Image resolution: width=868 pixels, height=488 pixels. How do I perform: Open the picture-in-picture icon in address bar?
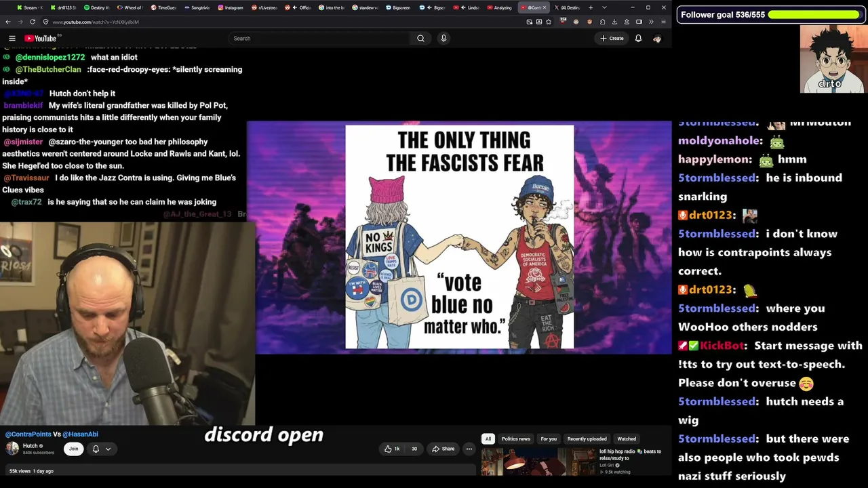[x=530, y=22]
